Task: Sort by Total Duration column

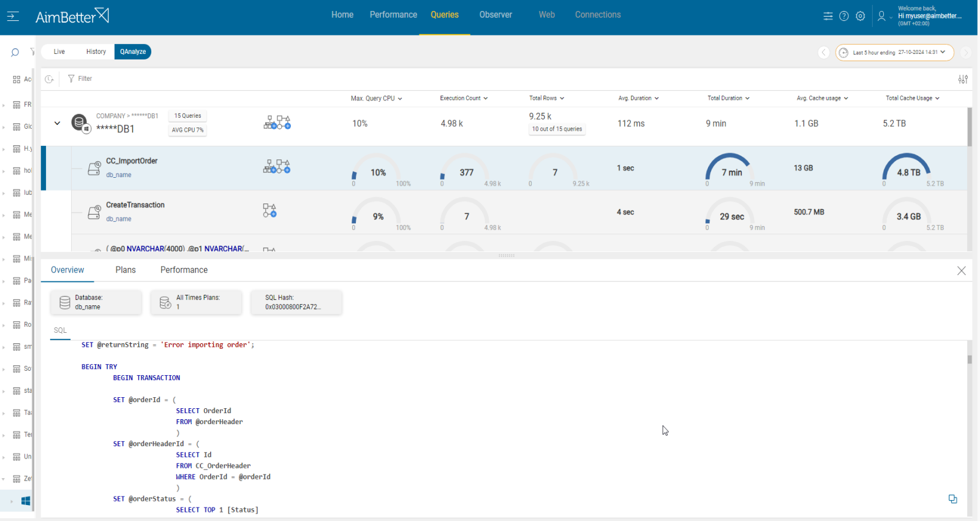Action: point(728,98)
